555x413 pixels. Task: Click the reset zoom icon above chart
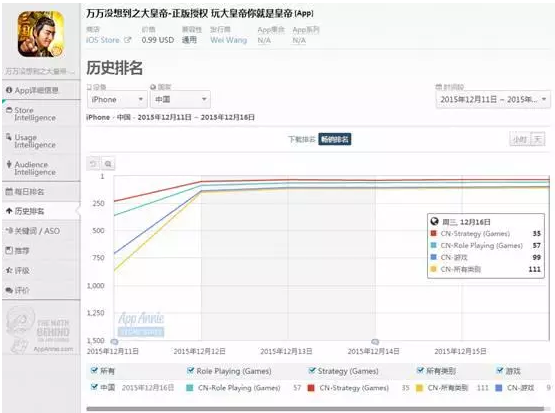93,164
